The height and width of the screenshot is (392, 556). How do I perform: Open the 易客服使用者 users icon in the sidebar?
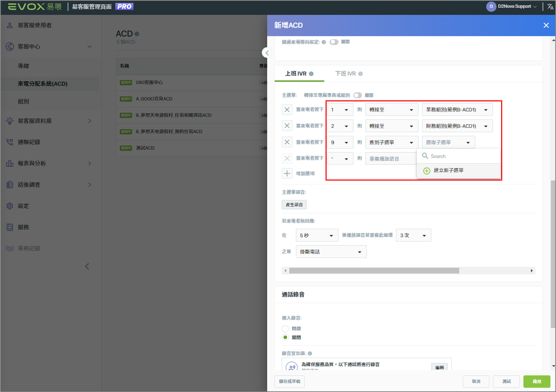click(x=10, y=25)
